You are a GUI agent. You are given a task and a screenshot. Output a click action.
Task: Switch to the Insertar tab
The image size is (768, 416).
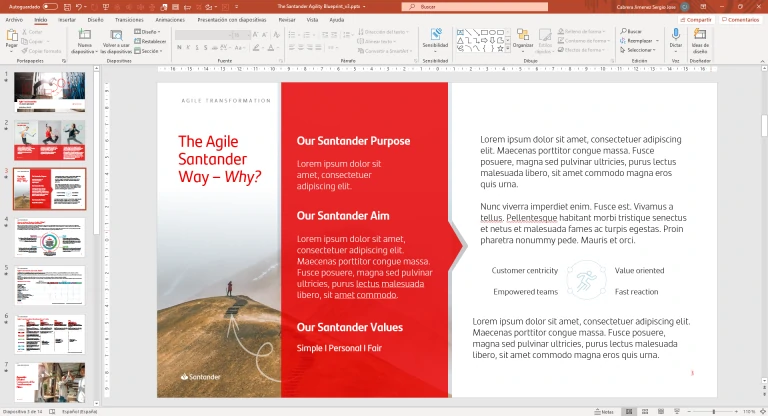tap(67, 19)
